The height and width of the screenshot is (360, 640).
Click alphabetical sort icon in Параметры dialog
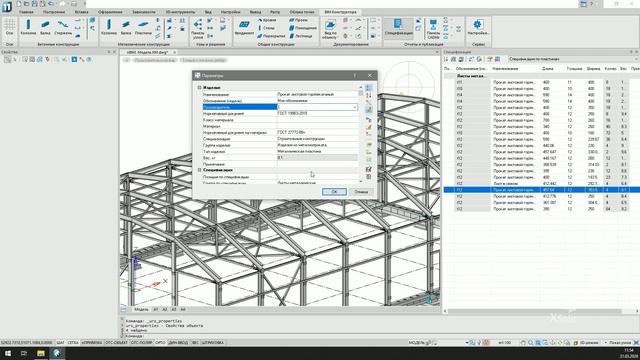[x=369, y=95]
